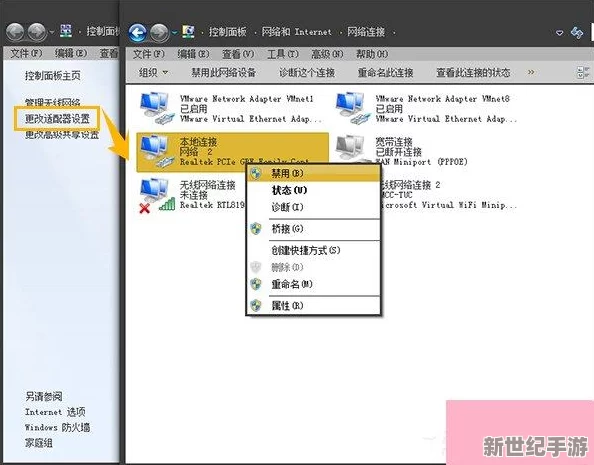Viewport: 594px width, 465px height.
Task: Open Internet 选项 link under 另请参阅
Action: [x=55, y=412]
